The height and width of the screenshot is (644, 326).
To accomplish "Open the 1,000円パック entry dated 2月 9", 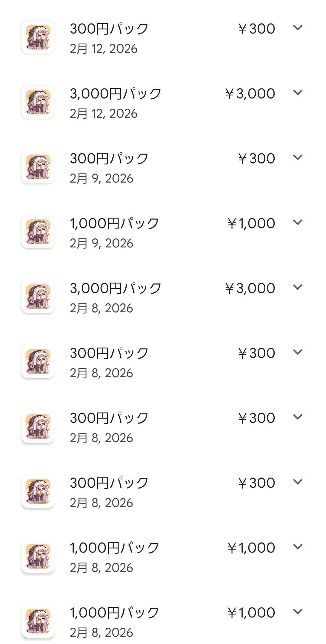I will pyautogui.click(x=115, y=224).
